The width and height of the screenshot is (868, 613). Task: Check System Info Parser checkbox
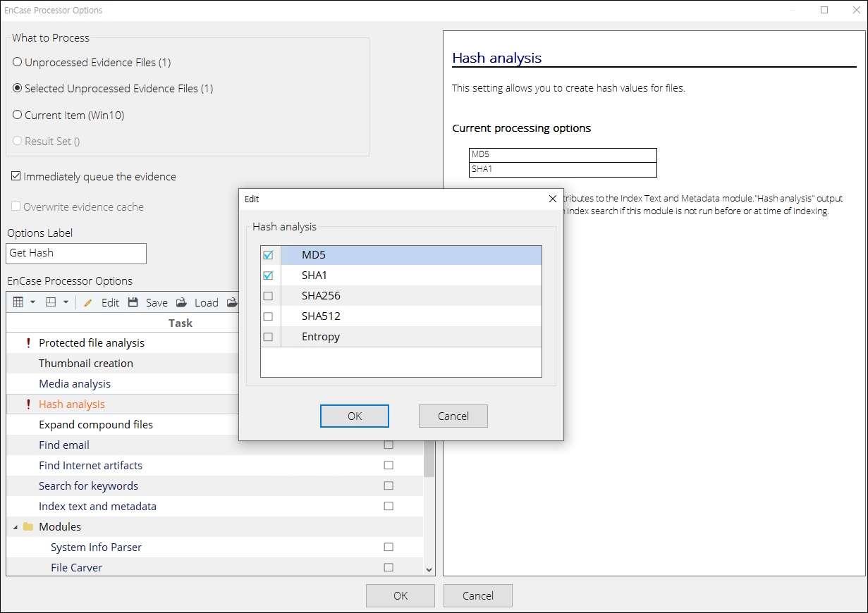[389, 547]
